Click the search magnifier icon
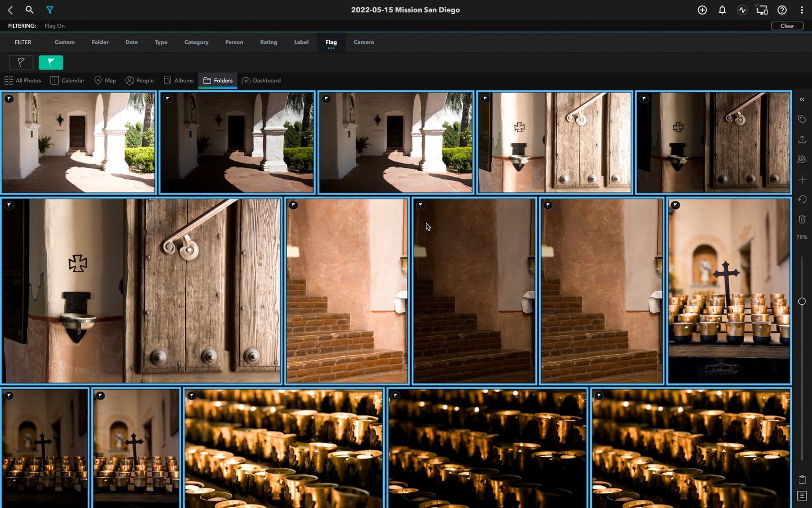 tap(29, 10)
